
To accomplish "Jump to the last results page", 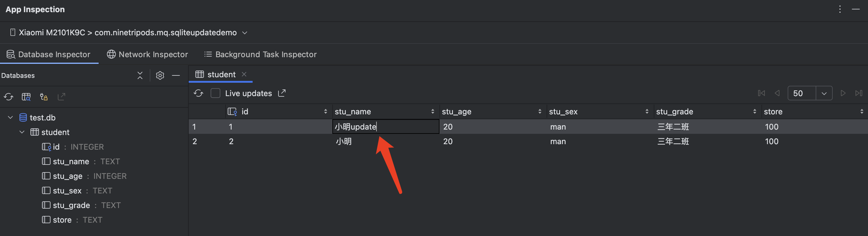I will tap(859, 93).
